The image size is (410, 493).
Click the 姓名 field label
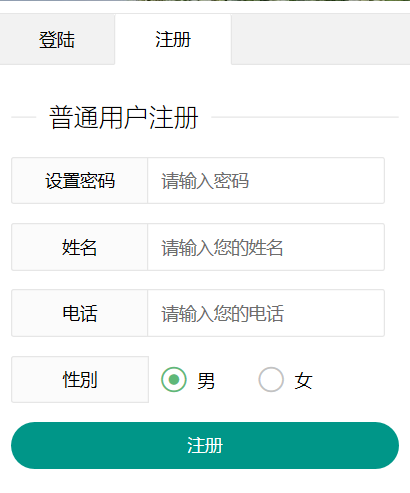coord(80,247)
